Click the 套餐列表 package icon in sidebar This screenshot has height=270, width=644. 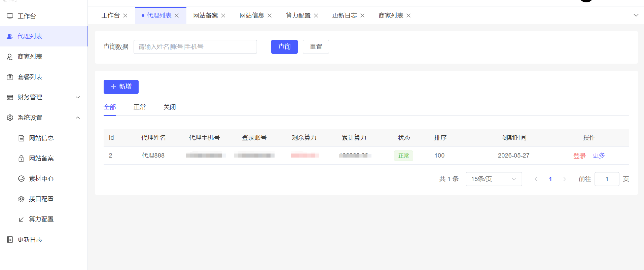(x=10, y=77)
